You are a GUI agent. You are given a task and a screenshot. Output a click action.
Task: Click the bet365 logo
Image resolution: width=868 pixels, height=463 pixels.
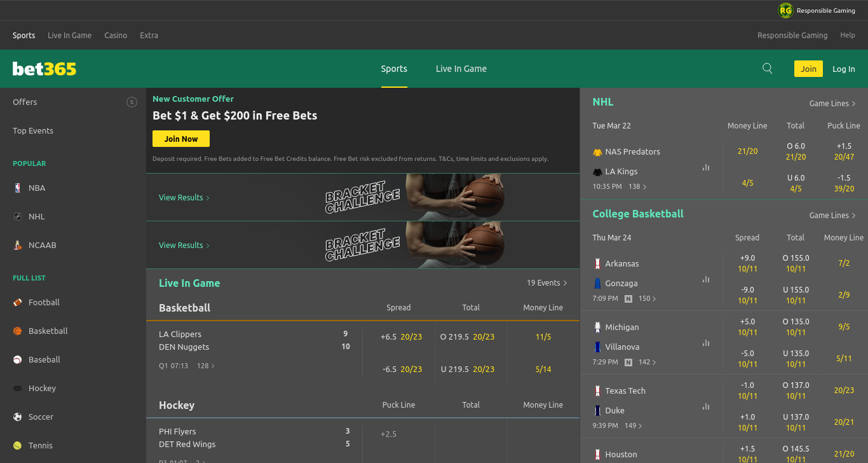[x=44, y=69]
